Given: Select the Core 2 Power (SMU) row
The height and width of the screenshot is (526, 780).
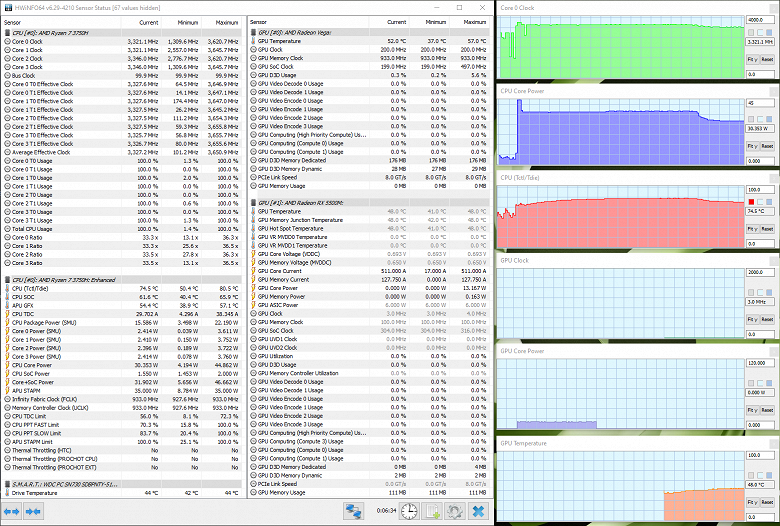Looking at the screenshot, I should [x=121, y=348].
